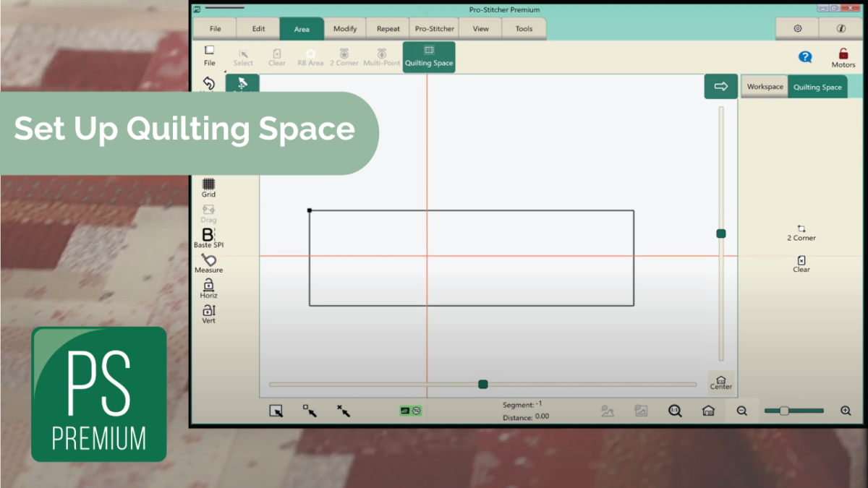Click the 2 Corner button in right panel
This screenshot has width=868, height=488.
pyautogui.click(x=801, y=233)
